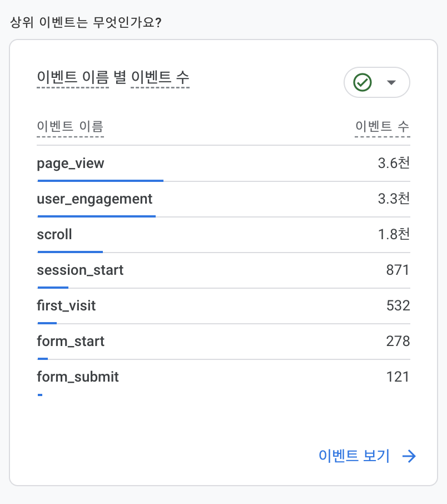Click the page_view blue progress bar
Image resolution: width=447 pixels, height=504 pixels.
click(100, 180)
